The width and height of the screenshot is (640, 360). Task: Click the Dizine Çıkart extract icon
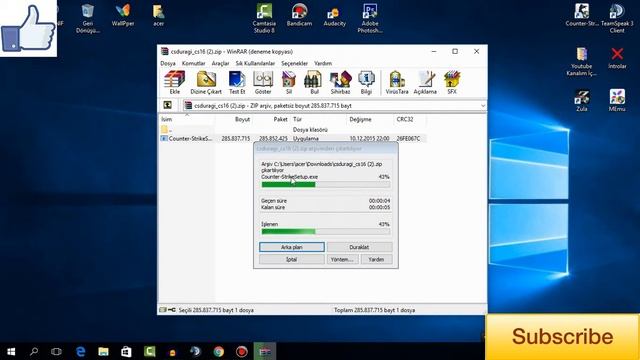coord(206,82)
